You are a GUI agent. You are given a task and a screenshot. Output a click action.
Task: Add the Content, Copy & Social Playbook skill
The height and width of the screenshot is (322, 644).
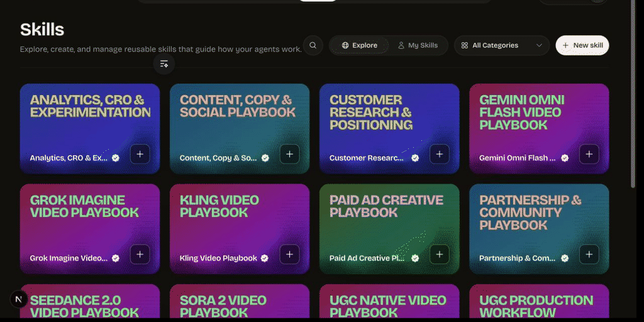pos(289,154)
